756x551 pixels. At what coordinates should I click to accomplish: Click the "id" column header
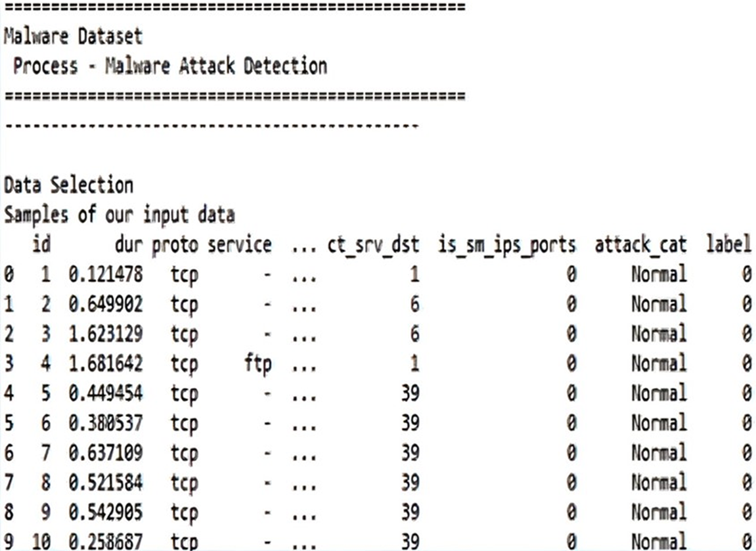coord(42,245)
